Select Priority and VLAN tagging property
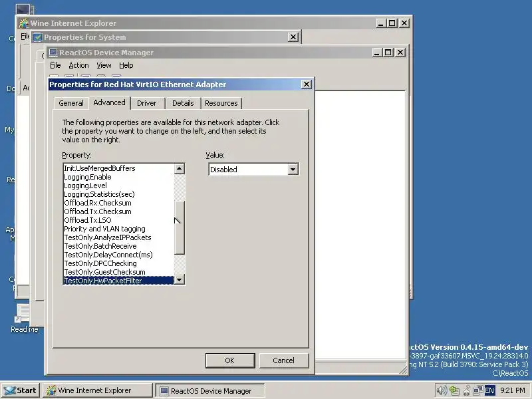 click(118, 229)
